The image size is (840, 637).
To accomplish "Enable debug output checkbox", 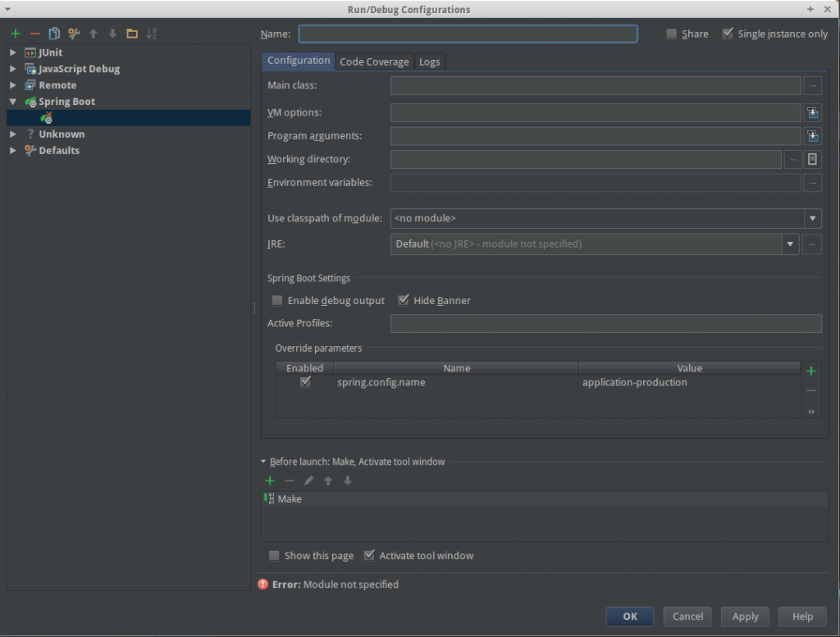I will (277, 300).
